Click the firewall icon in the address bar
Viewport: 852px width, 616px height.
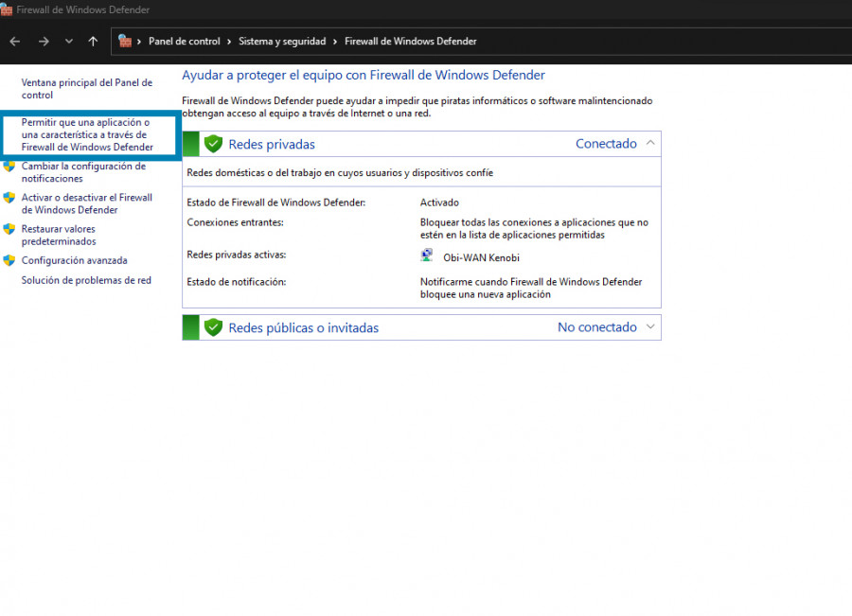click(x=125, y=42)
